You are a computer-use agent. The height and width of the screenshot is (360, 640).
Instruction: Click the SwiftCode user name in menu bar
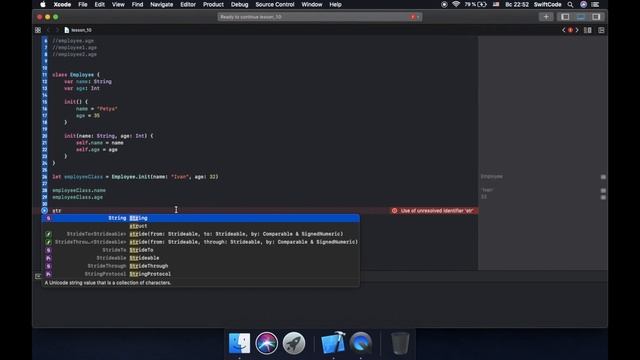[547, 4]
